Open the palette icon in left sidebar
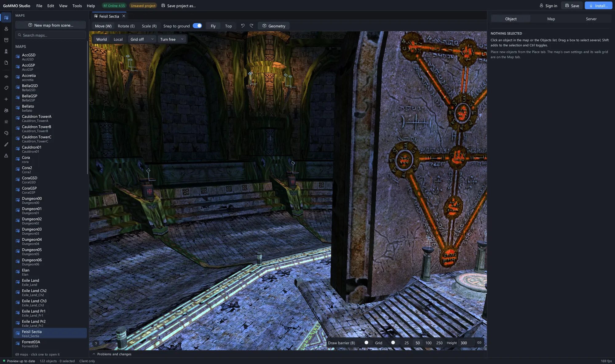Viewport: 615px width, 364px height. [6, 133]
